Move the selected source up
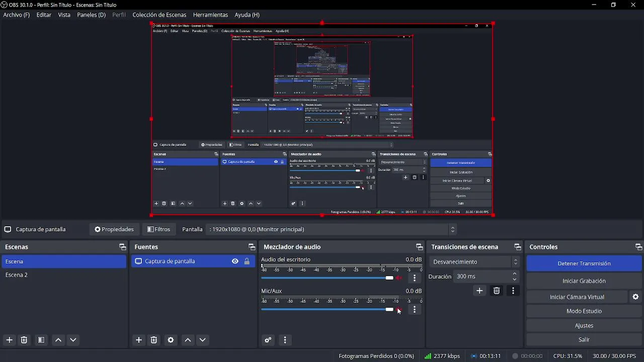The image size is (644, 362). (x=188, y=340)
